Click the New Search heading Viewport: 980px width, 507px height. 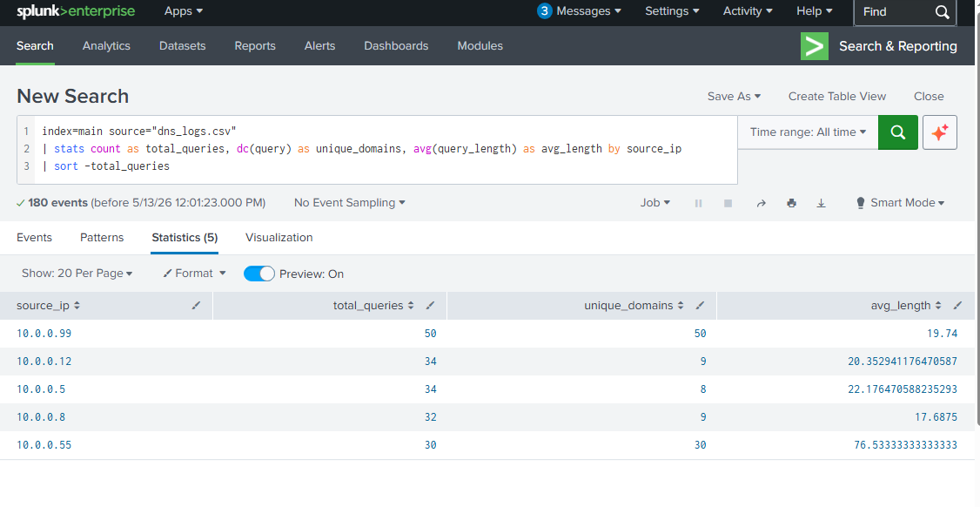(72, 97)
